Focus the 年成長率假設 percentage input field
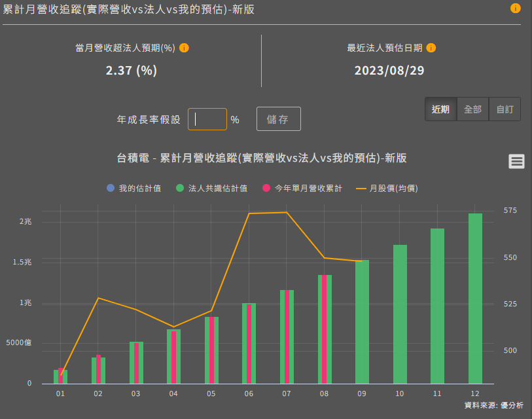This screenshot has height=419, width=532. pyautogui.click(x=207, y=119)
